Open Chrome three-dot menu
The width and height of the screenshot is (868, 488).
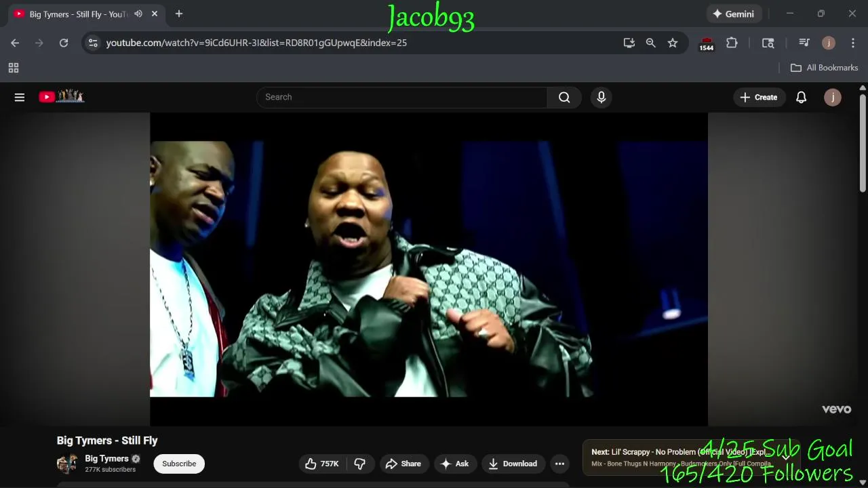click(853, 43)
